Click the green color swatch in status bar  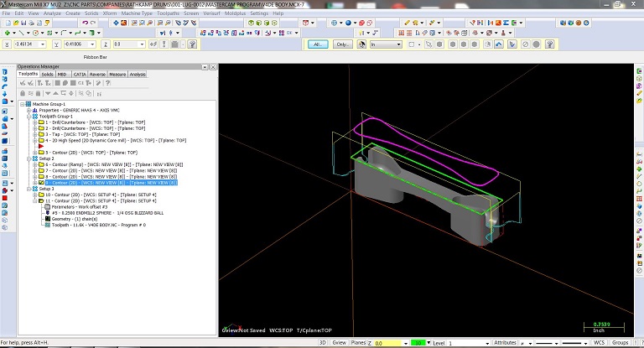[x=418, y=343]
